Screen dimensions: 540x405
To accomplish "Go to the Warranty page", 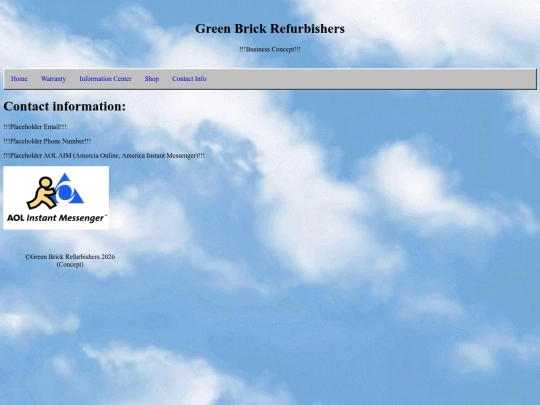I will [x=53, y=79].
